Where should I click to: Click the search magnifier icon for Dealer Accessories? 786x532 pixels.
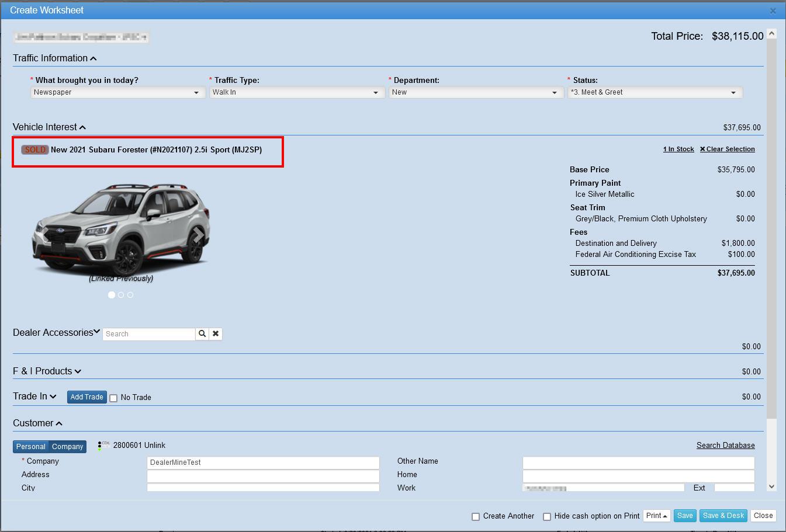pos(202,333)
